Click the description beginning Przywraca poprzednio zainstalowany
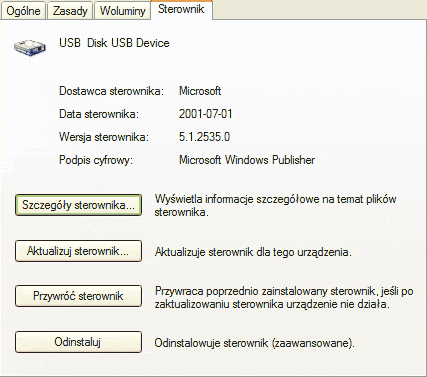 point(284,297)
